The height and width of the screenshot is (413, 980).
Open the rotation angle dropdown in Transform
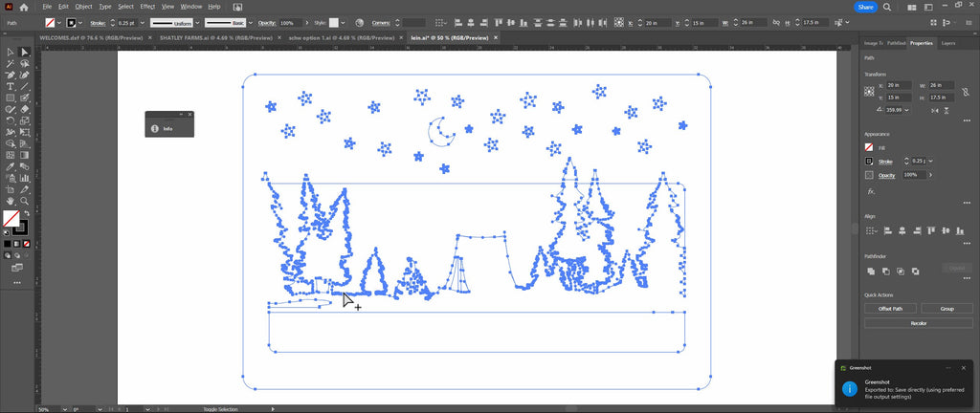tap(906, 110)
